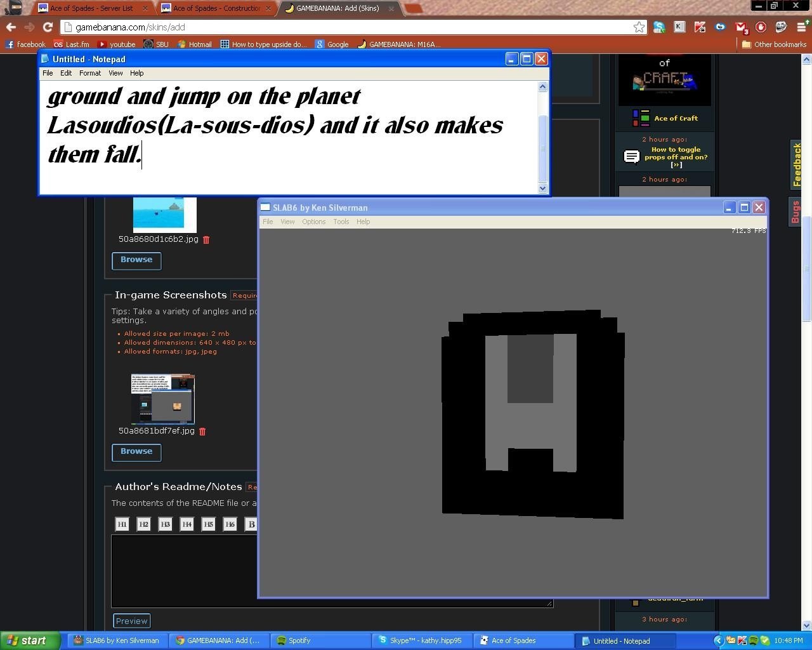Show hidden system tray icons

click(x=718, y=640)
